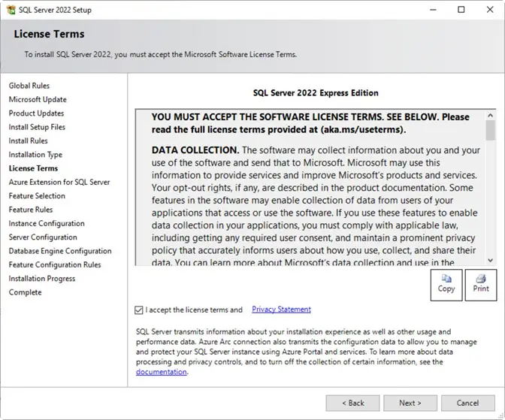
Task: Select Global Rules in the sidebar
Action: pos(29,86)
